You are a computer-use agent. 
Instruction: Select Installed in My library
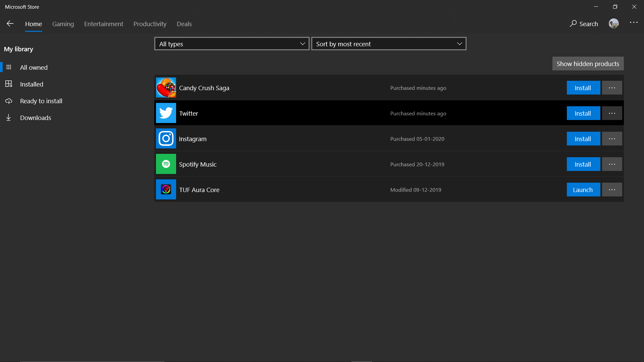coord(32,84)
